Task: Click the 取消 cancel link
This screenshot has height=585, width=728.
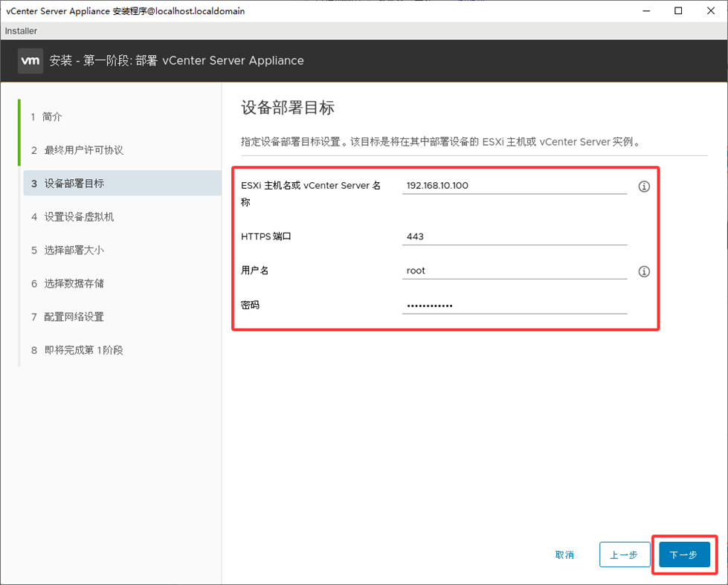Action: [x=564, y=555]
